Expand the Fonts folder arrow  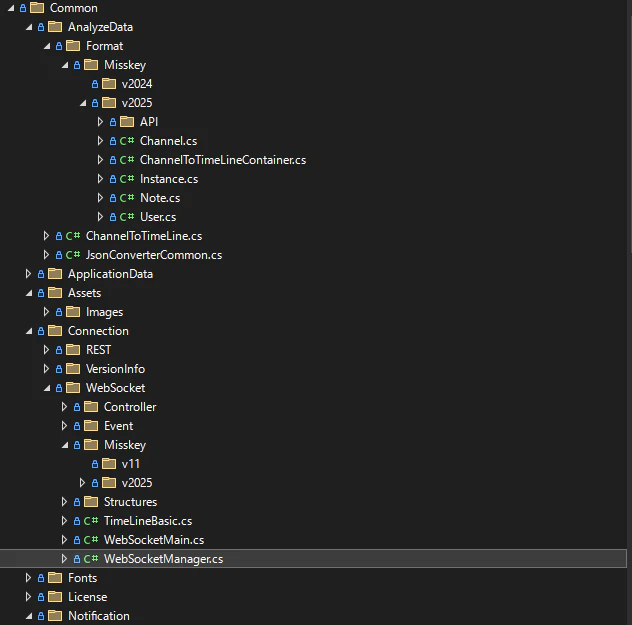coord(28,578)
